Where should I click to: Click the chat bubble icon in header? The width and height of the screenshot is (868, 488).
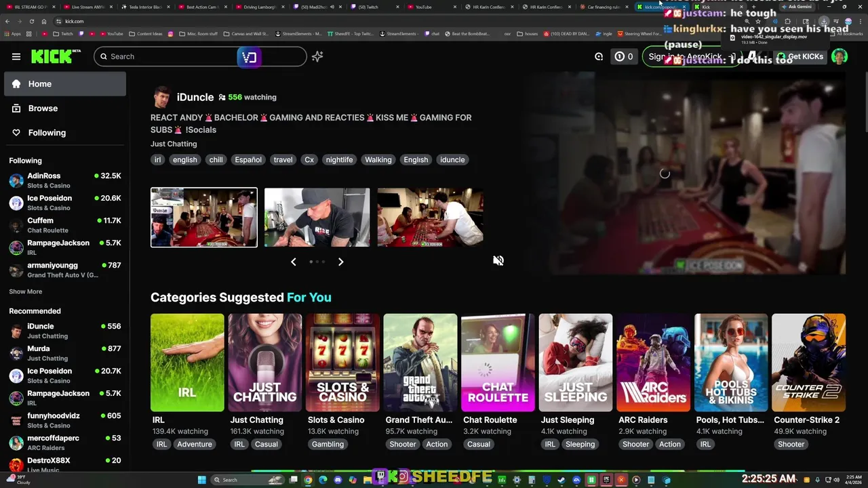pyautogui.click(x=599, y=57)
